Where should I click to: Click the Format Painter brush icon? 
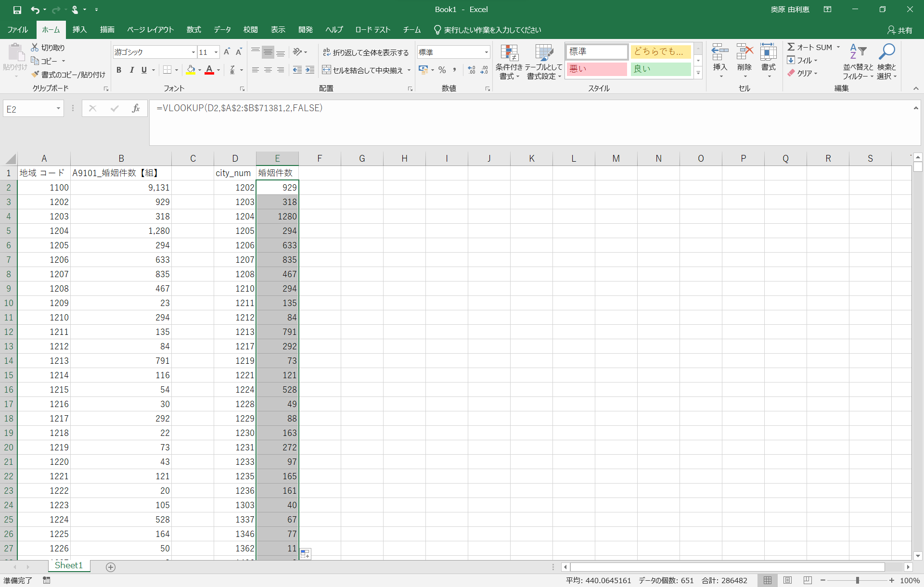coord(35,75)
